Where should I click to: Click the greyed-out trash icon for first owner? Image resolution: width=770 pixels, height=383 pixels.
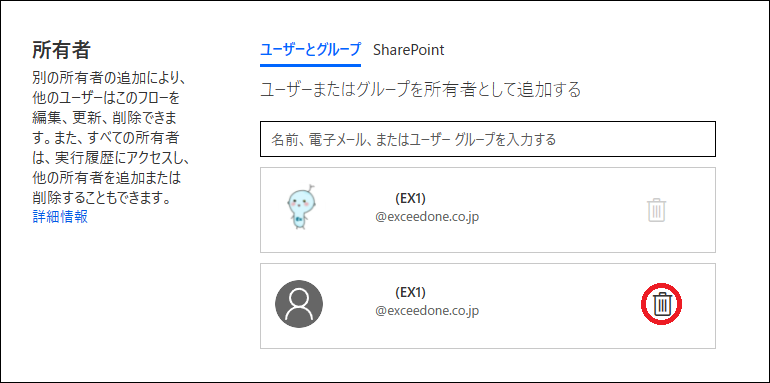pos(657,210)
